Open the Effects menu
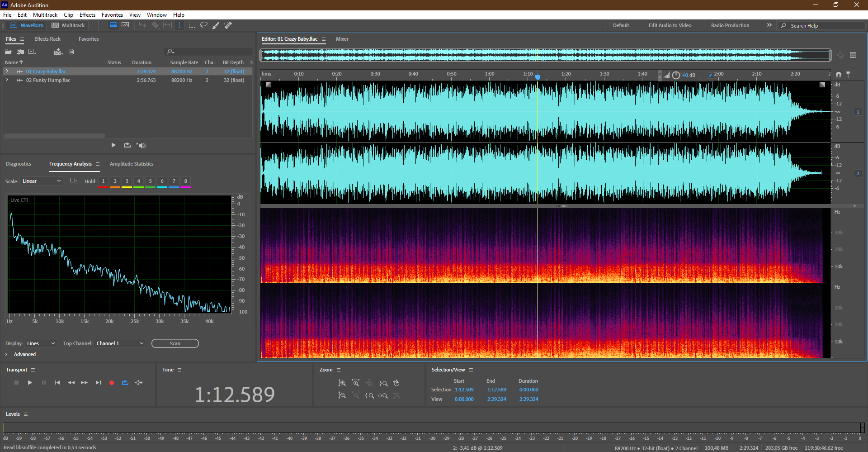868x452 pixels. tap(87, 15)
